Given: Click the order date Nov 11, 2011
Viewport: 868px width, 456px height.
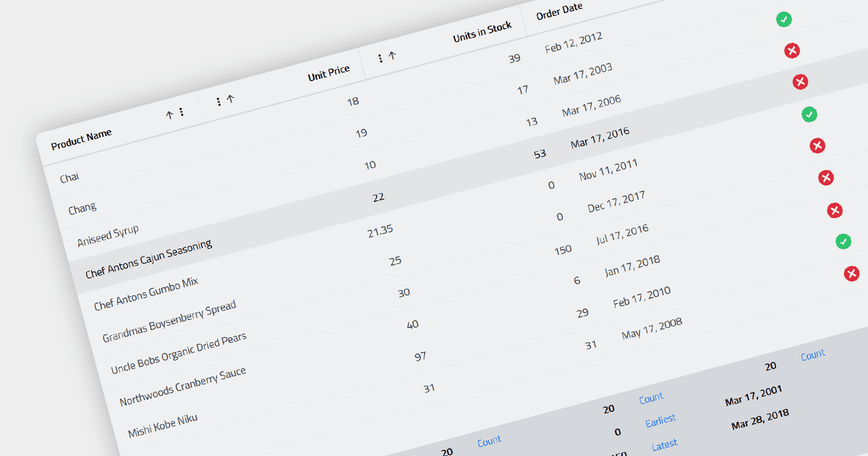Looking at the screenshot, I should coord(608,169).
